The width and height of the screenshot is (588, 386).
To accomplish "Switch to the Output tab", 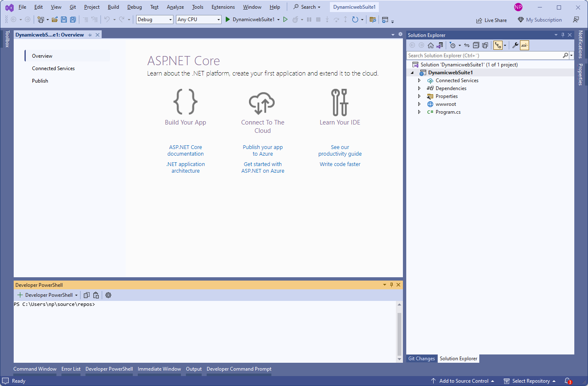I will [194, 369].
